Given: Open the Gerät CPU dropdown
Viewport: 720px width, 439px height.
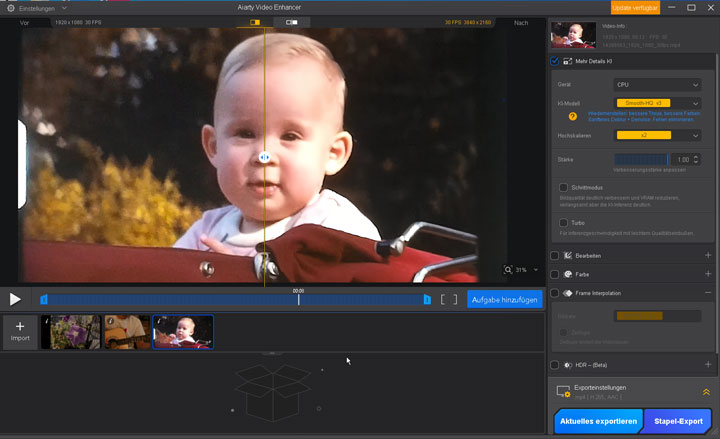Looking at the screenshot, I should point(657,84).
